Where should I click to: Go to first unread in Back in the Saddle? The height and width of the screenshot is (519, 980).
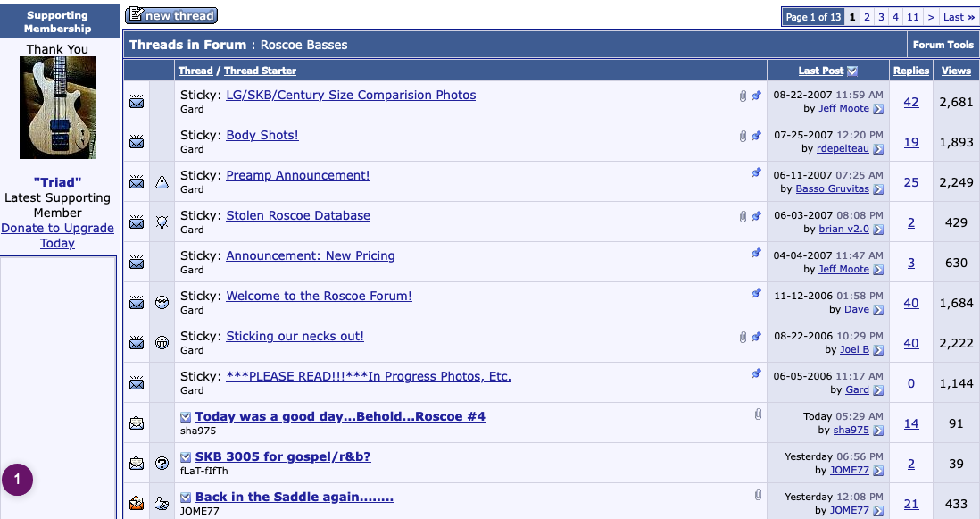tap(186, 497)
